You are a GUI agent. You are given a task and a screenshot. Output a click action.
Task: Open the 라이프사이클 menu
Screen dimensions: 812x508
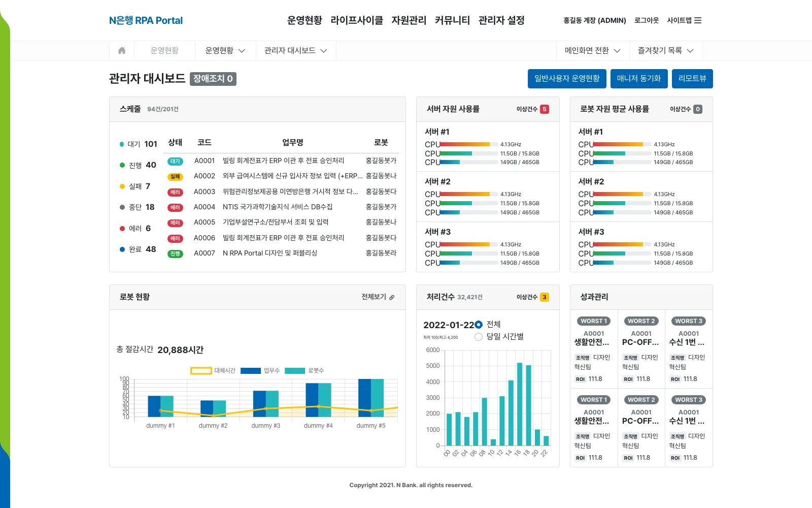tap(357, 20)
